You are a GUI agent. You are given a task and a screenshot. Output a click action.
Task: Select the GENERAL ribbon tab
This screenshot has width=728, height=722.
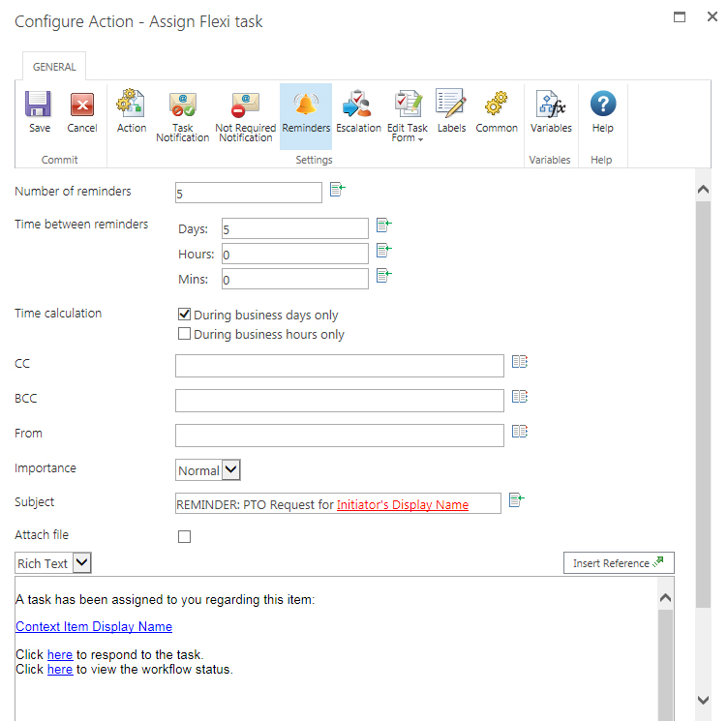tap(54, 67)
